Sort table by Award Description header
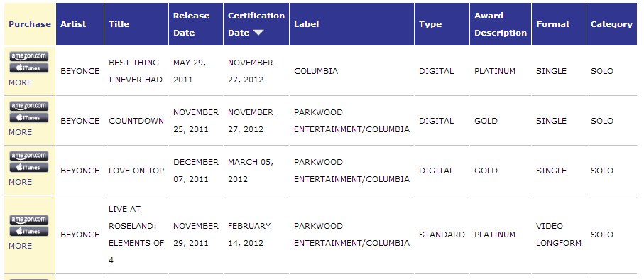 (x=501, y=24)
